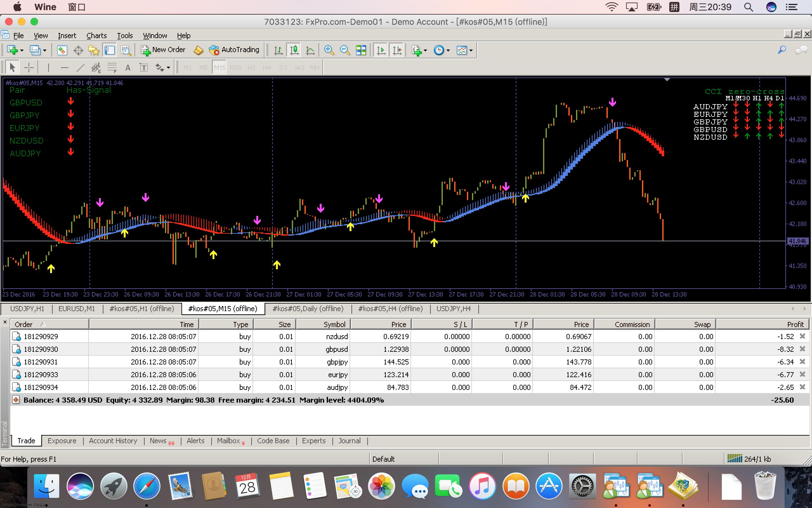Screen dimensions: 812x508
Task: Open the Charts menu
Action: pyautogui.click(x=97, y=36)
